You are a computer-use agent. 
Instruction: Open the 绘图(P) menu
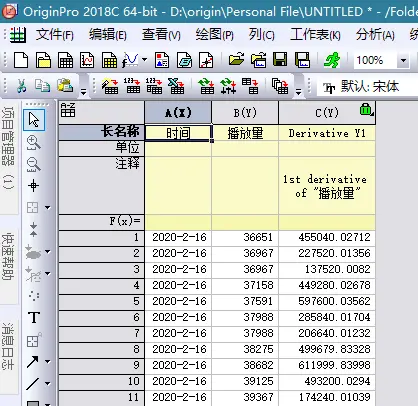(x=214, y=34)
